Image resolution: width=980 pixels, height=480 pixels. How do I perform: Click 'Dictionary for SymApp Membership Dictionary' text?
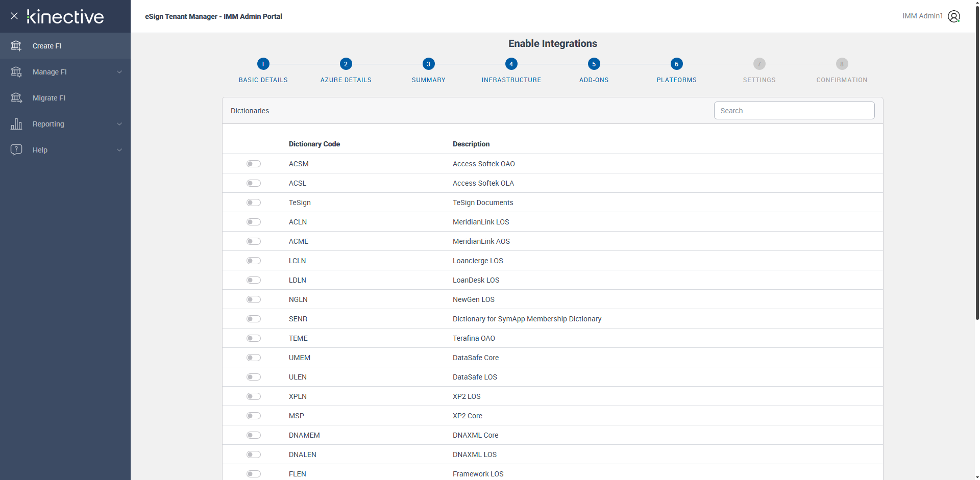click(x=527, y=319)
